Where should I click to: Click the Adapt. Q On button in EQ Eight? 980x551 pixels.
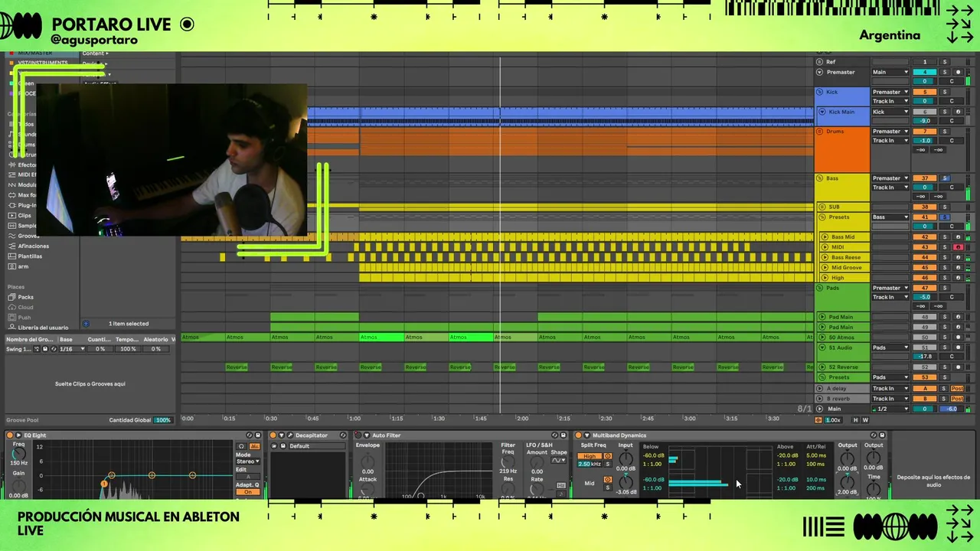tap(248, 492)
